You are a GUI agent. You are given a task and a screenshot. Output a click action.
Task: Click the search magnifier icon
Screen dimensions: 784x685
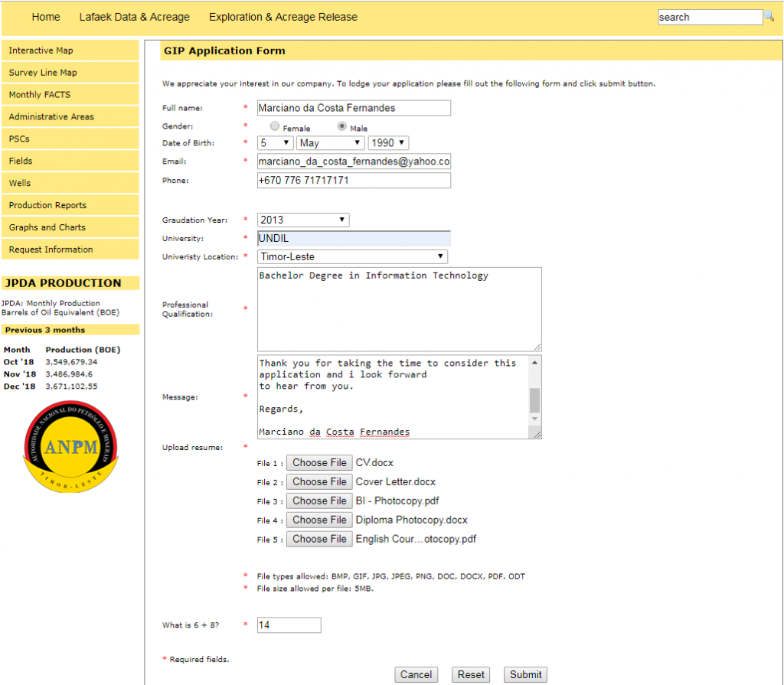point(769,16)
